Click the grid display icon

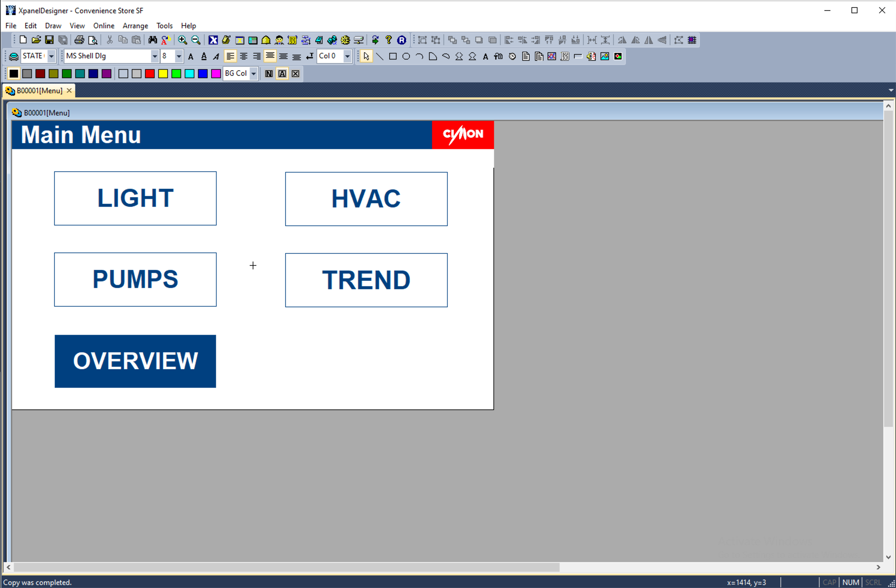click(x=692, y=40)
